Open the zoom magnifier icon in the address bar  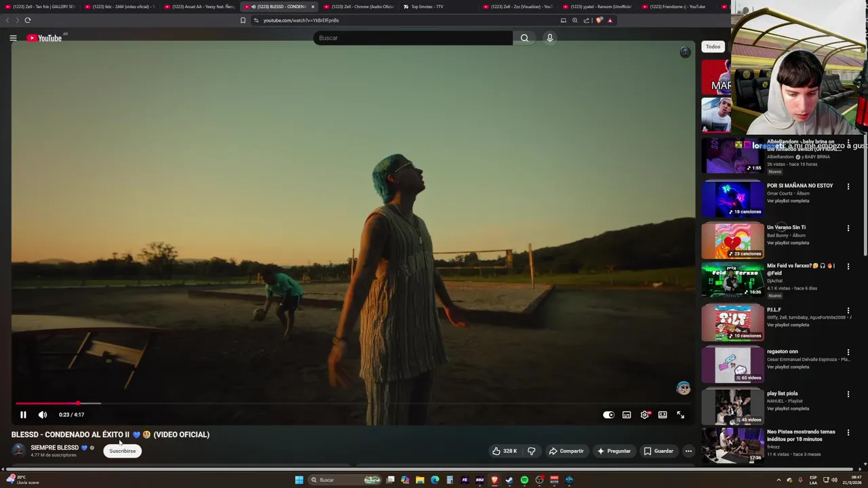coord(575,20)
